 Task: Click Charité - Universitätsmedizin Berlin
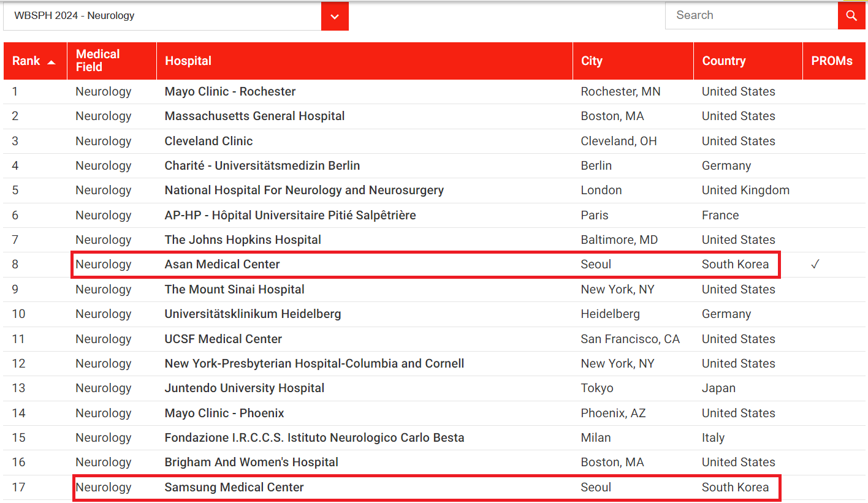(262, 165)
